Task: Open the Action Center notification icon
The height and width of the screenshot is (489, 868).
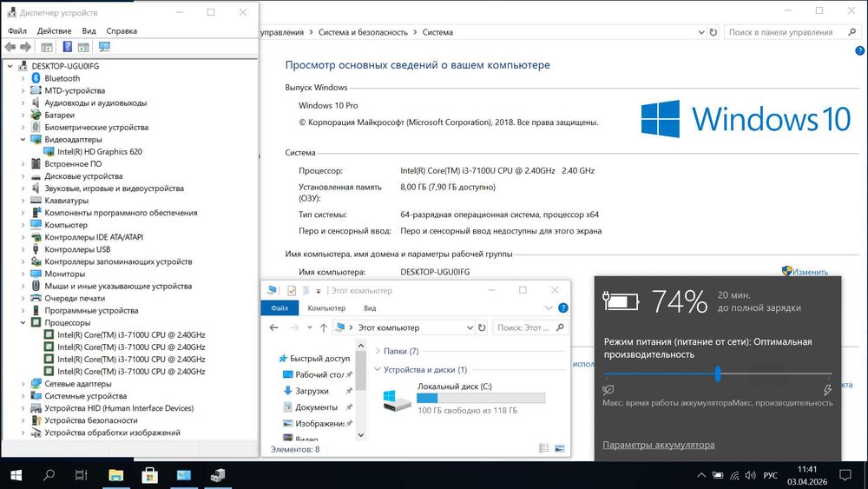Action: pyautogui.click(x=845, y=475)
